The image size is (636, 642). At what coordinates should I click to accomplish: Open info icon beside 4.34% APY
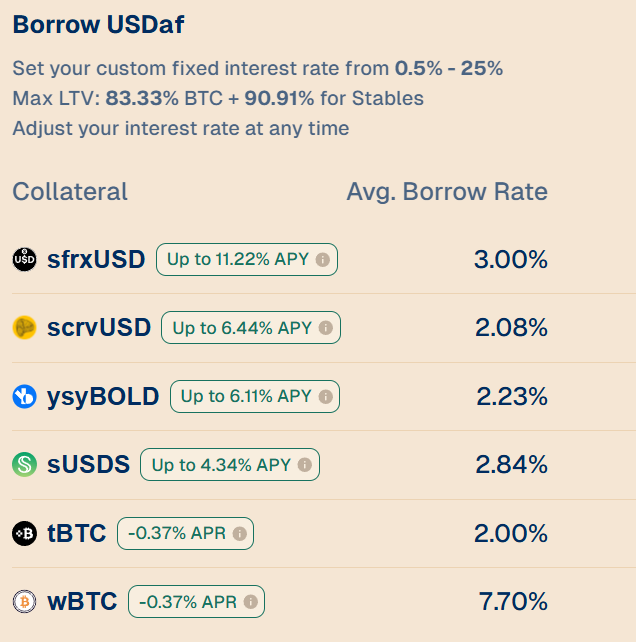[305, 465]
